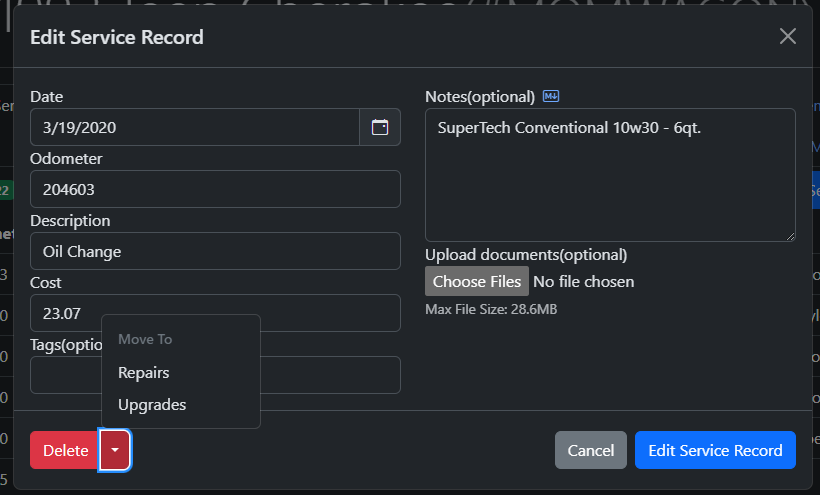
Task: Select Repairs from Move To menu
Action: 144,373
